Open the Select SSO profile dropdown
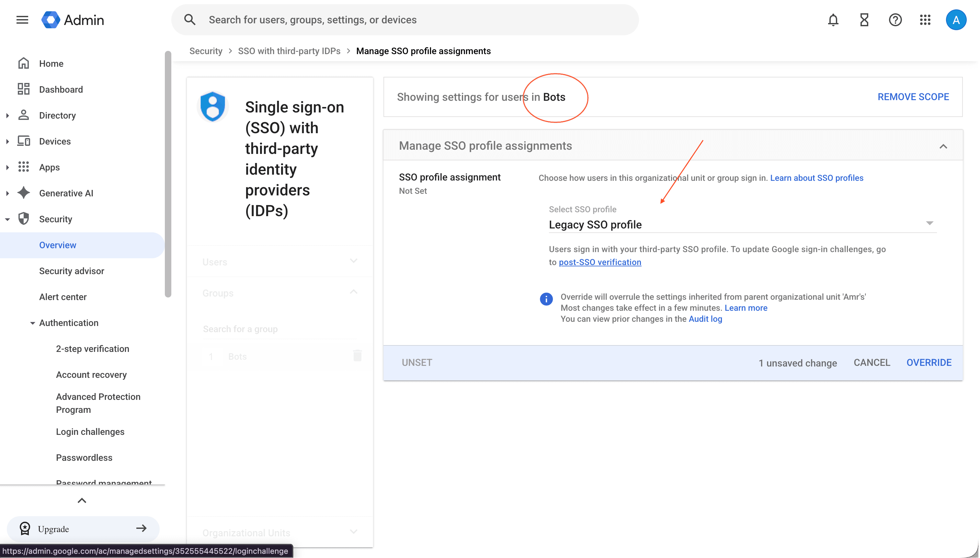 743,224
